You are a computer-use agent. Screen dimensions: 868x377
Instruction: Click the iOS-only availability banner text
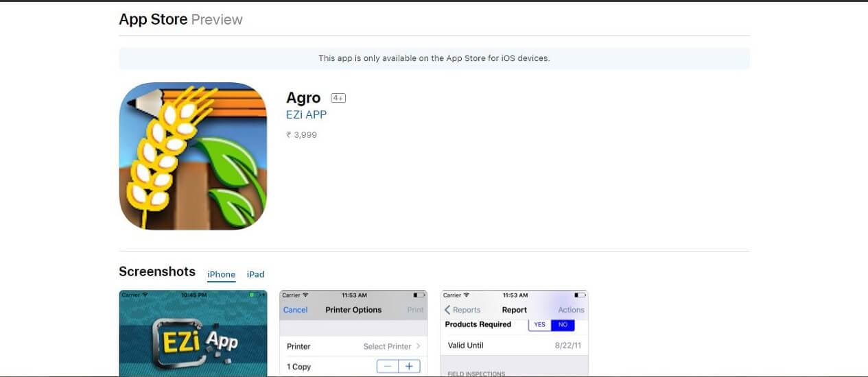point(434,58)
